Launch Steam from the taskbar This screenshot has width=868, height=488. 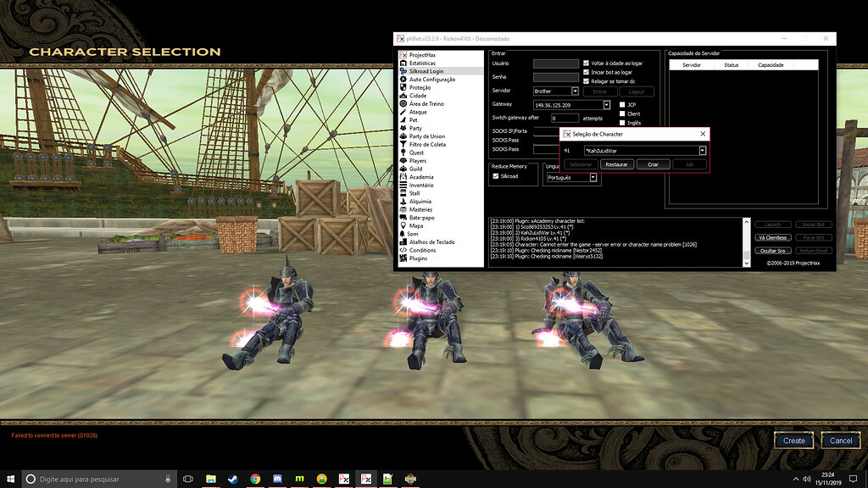233,479
